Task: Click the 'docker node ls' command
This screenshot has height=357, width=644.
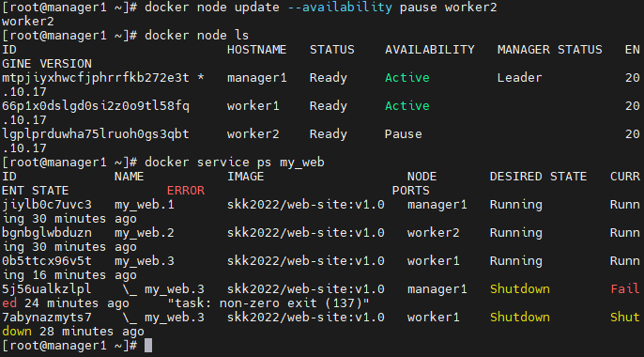Action: point(197,36)
